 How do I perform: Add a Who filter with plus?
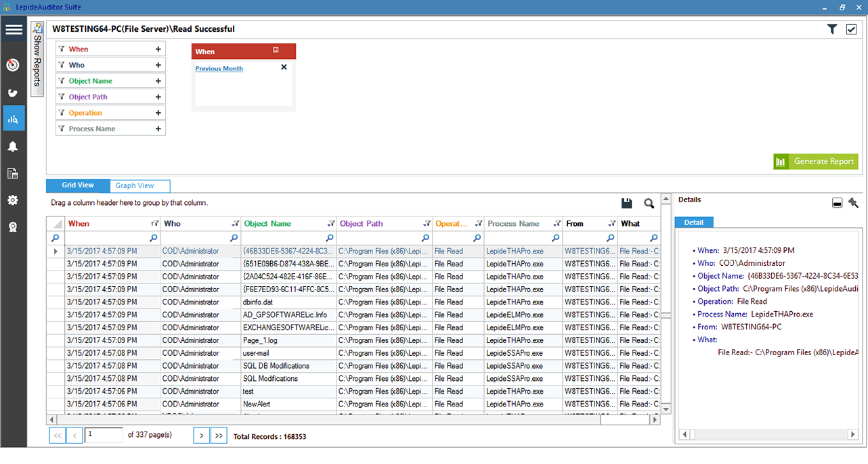point(158,65)
